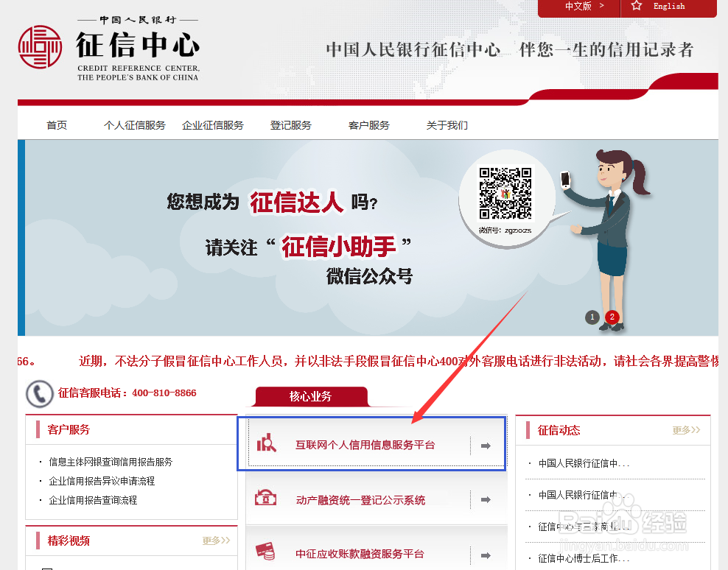Click the Credit Reference Center red logo
The width and height of the screenshot is (728, 570).
pos(40,47)
